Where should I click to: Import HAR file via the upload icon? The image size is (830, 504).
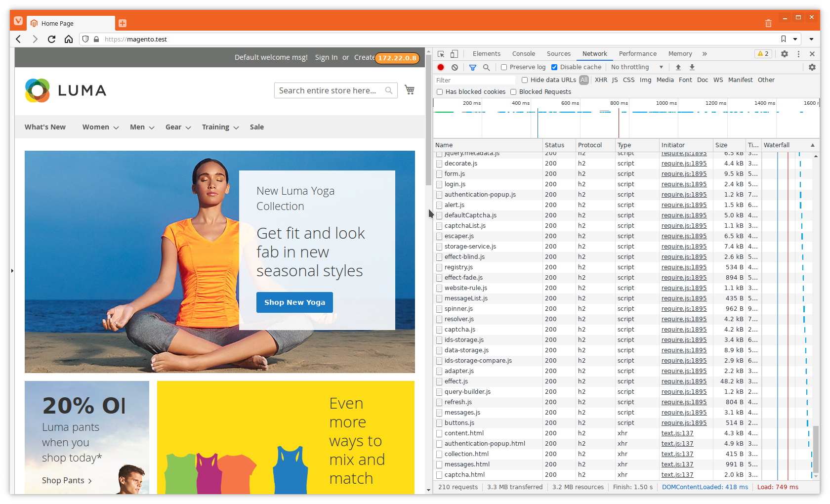coord(678,67)
